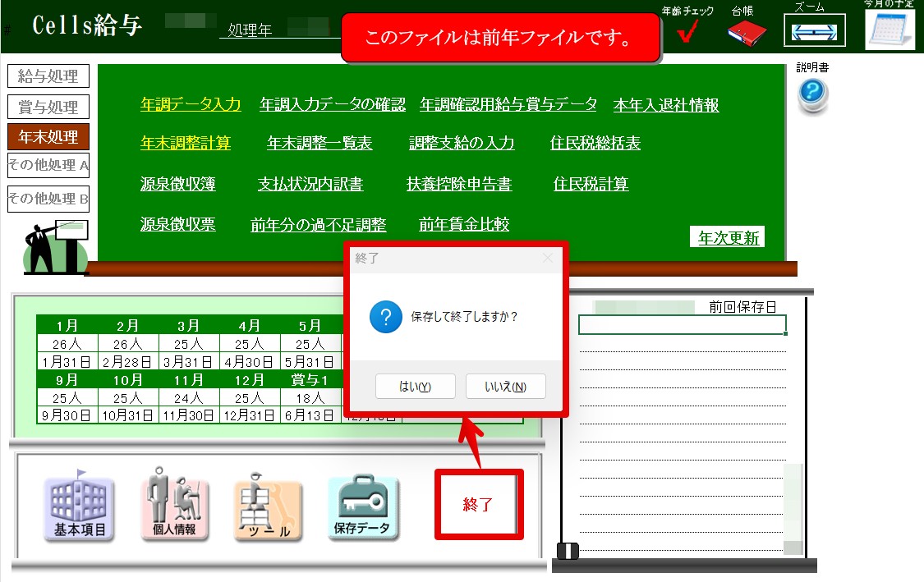Screen dimensions: 924x582
Task: Click the 年齢チェック red checkmark icon
Action: click(687, 30)
